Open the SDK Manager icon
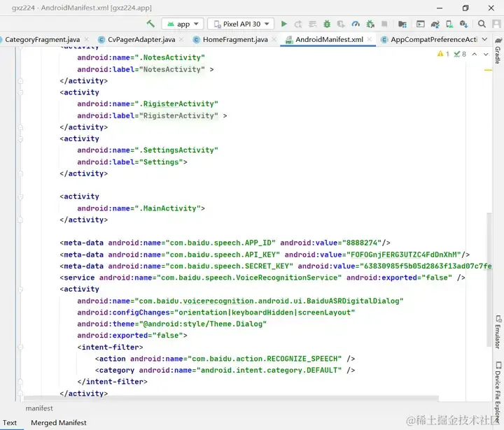Screen dimensions: 504x430 coord(463,24)
